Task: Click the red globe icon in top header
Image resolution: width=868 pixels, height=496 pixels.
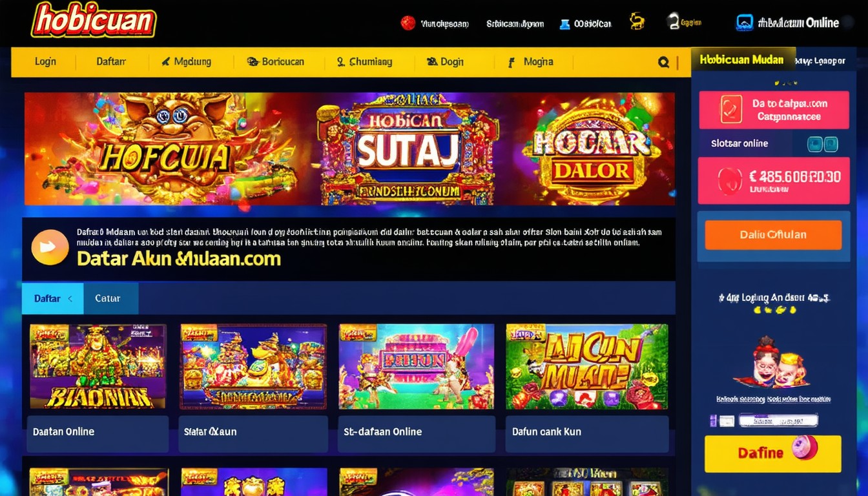Action: click(x=408, y=23)
